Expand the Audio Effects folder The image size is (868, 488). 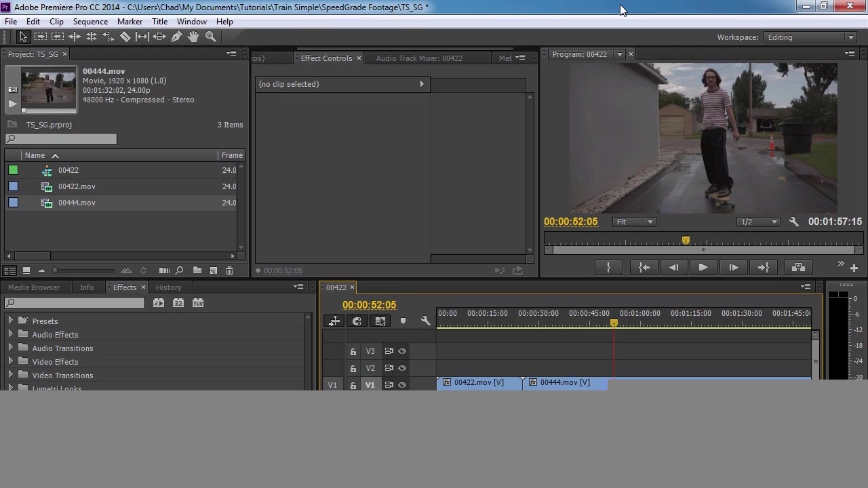point(10,334)
